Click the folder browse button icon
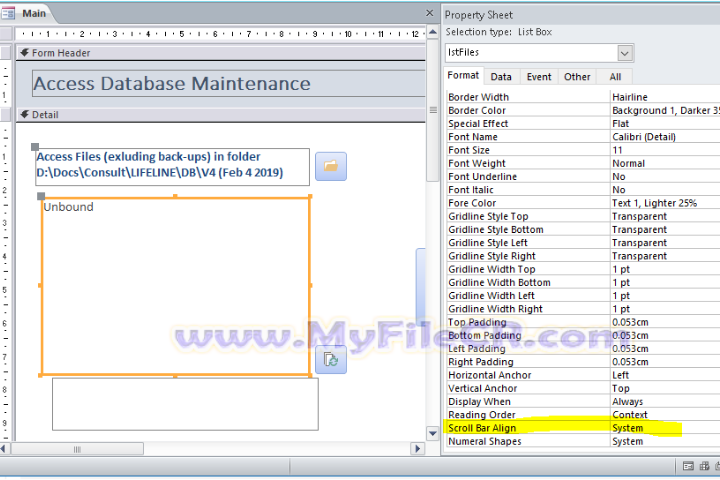The image size is (720, 480). [331, 166]
